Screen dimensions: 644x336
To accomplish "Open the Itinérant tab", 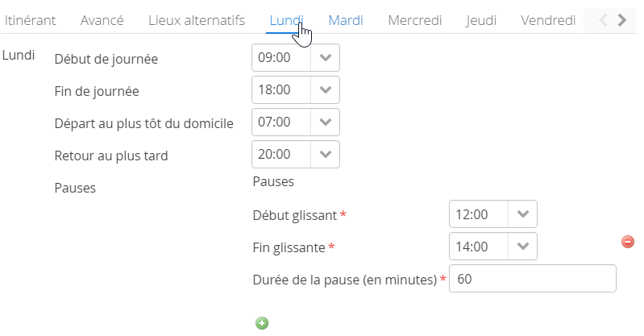I will 30,20.
